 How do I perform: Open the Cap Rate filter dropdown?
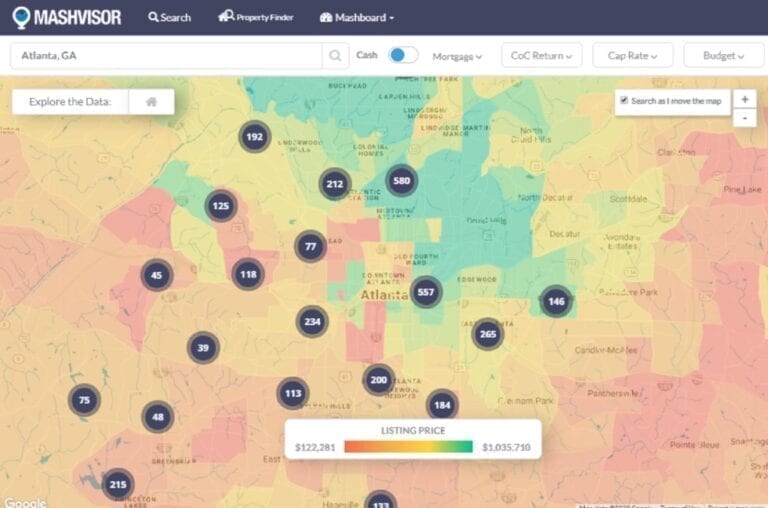click(632, 56)
